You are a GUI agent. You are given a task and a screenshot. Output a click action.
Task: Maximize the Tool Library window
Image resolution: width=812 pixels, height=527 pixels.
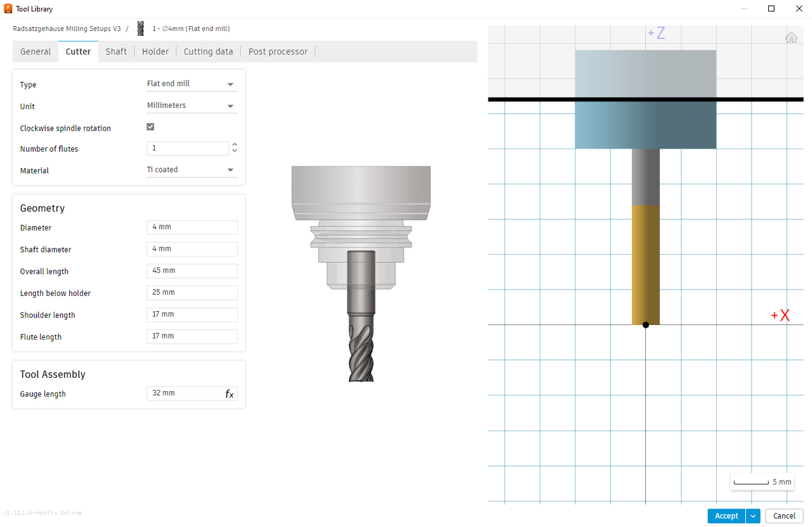point(771,9)
